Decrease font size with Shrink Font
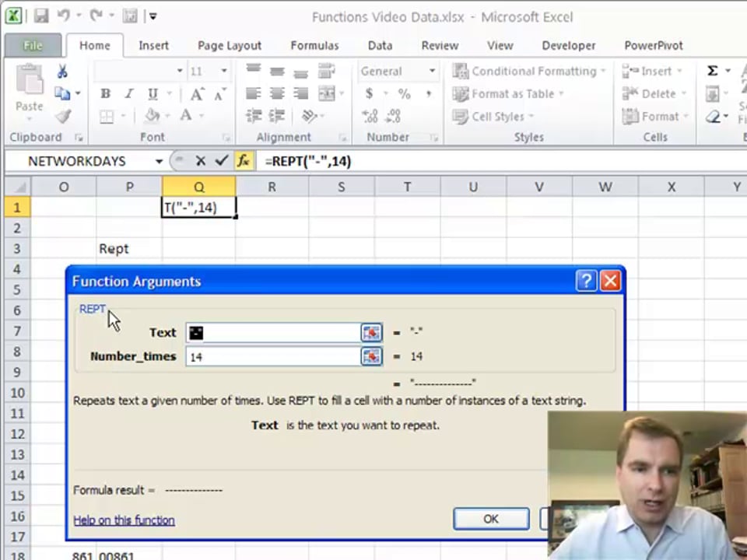747x560 pixels. 219,94
